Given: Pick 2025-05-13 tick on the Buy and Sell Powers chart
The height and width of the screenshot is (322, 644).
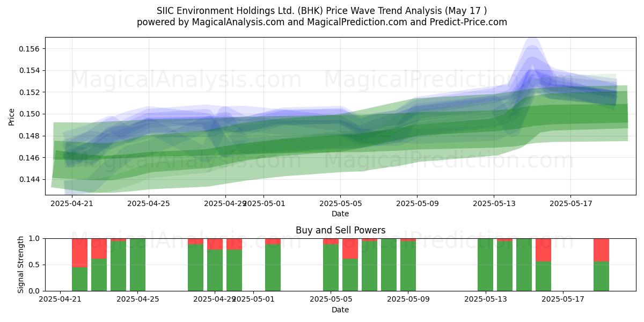Looking at the screenshot, I should (486, 299).
